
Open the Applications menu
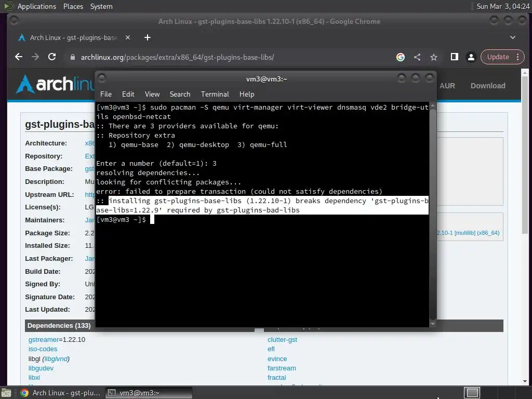[37, 6]
